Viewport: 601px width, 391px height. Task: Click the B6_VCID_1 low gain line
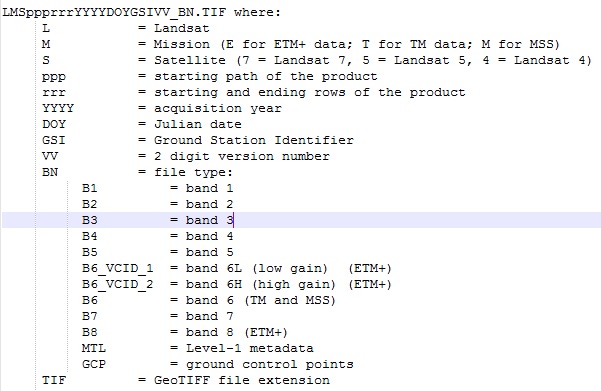point(236,268)
